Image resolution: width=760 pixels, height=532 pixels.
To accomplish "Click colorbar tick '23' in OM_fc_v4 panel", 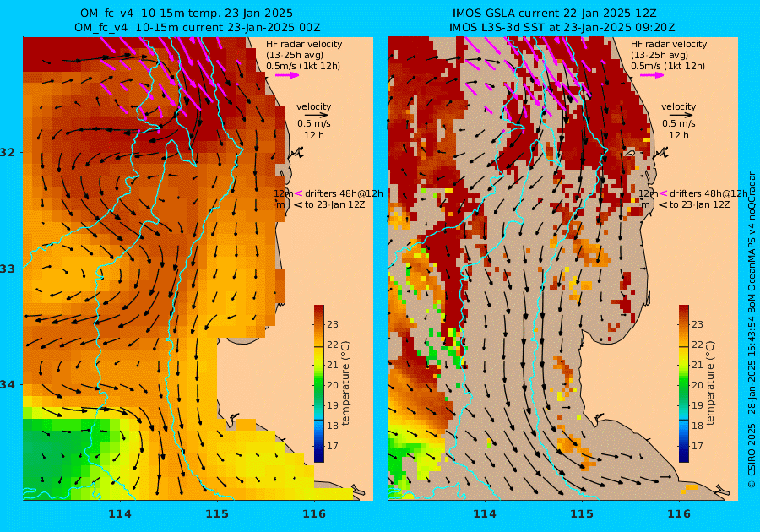I will [333, 324].
